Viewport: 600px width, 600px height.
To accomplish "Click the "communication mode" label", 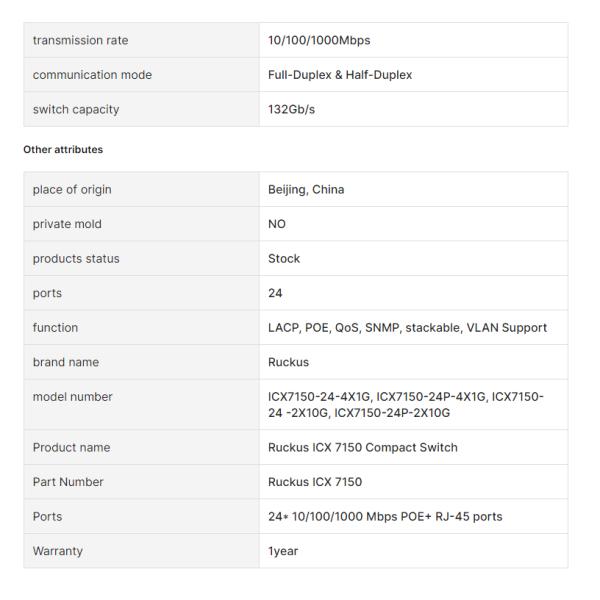I will (x=92, y=75).
